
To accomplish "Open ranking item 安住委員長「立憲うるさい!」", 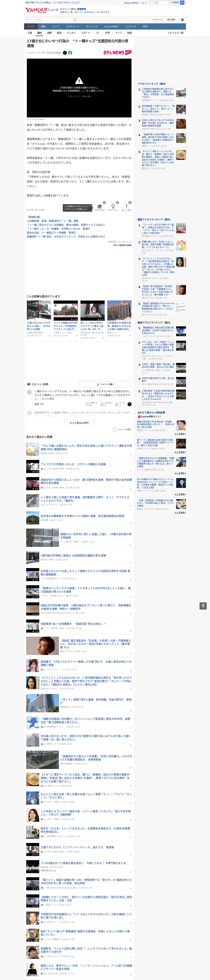I will [x=158, y=108].
